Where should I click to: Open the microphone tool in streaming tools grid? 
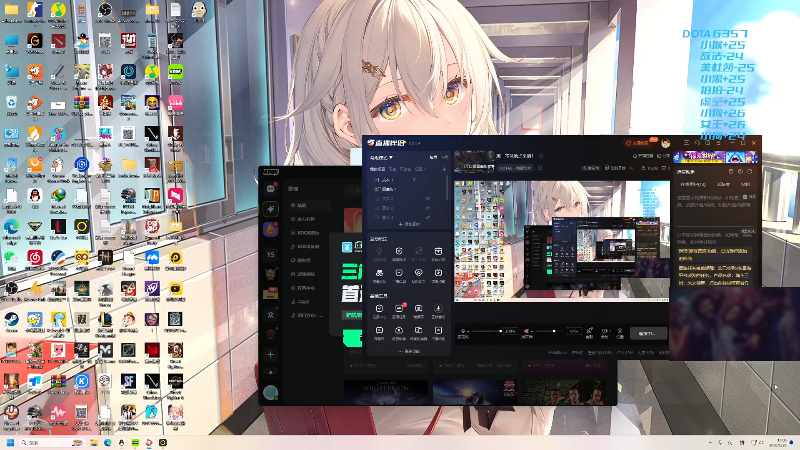point(379,251)
